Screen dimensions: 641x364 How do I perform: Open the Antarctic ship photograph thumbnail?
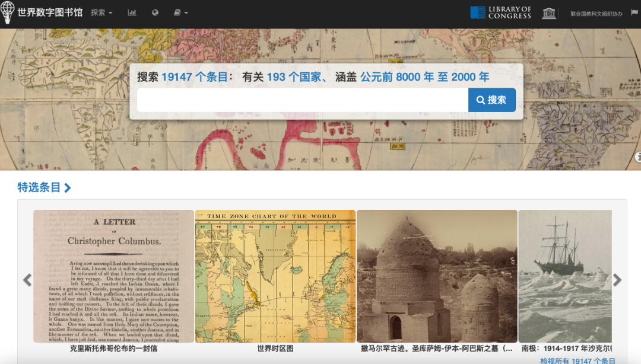(x=565, y=276)
